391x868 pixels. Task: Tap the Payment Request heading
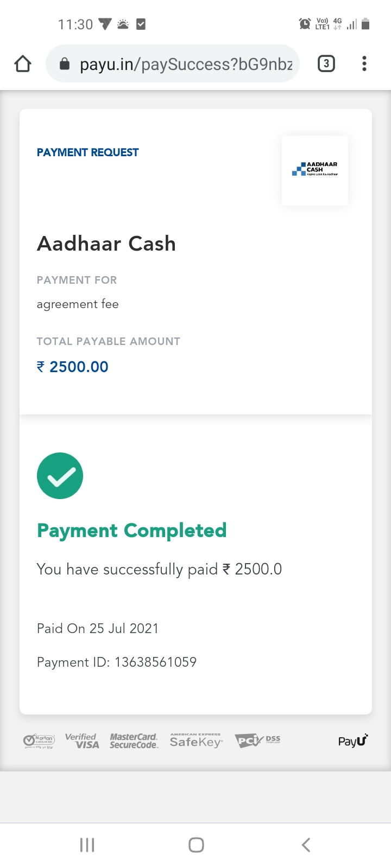87,152
